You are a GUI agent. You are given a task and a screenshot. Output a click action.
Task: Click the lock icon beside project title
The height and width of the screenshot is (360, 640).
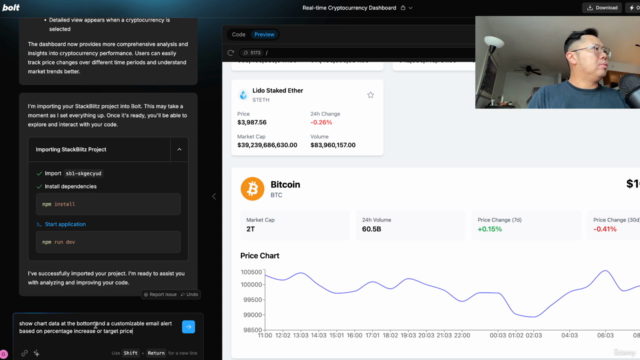[x=403, y=8]
